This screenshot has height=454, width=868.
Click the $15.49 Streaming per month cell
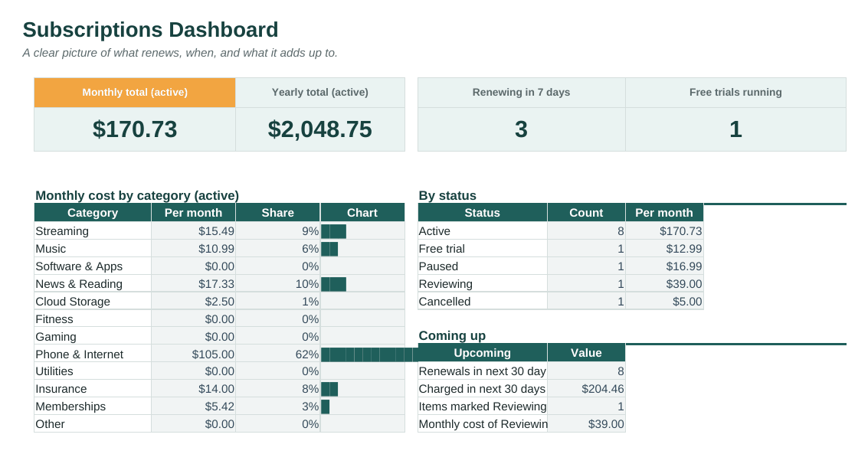click(193, 231)
